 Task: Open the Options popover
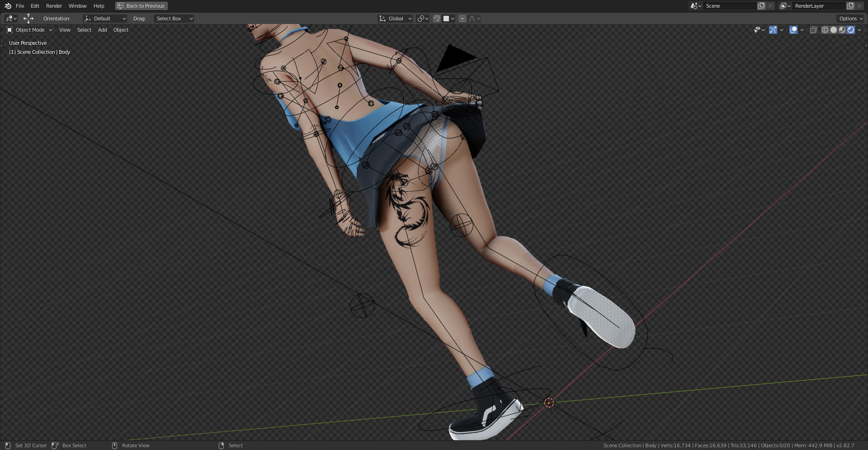(850, 19)
